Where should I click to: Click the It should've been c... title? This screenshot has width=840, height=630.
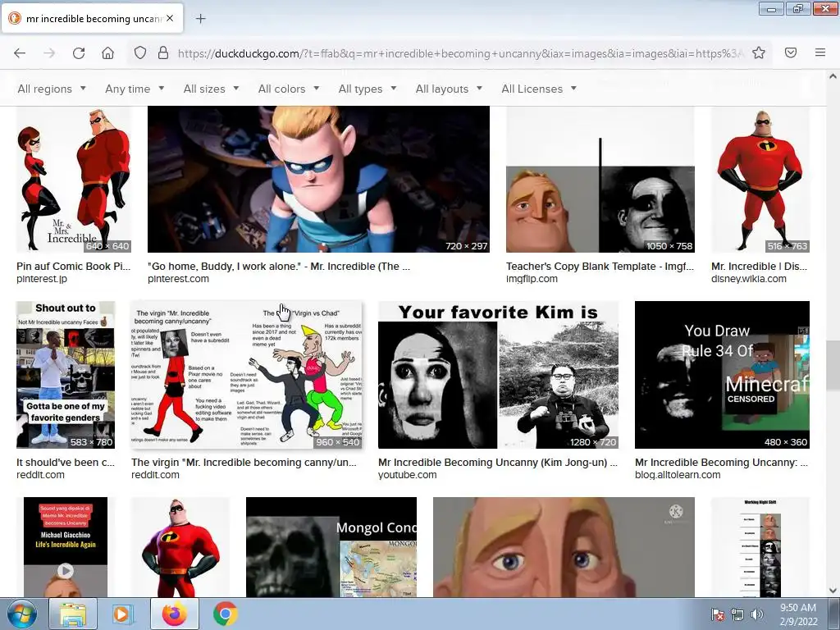click(66, 463)
